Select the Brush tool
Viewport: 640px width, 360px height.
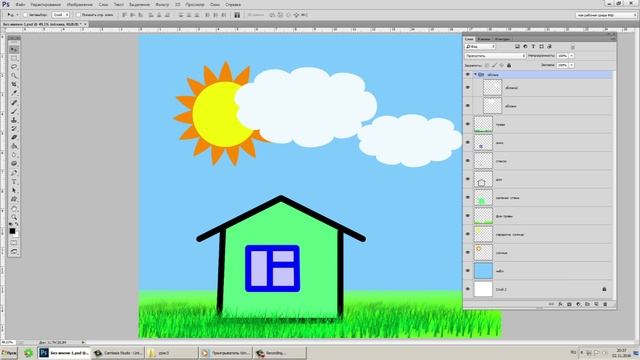coord(14,111)
